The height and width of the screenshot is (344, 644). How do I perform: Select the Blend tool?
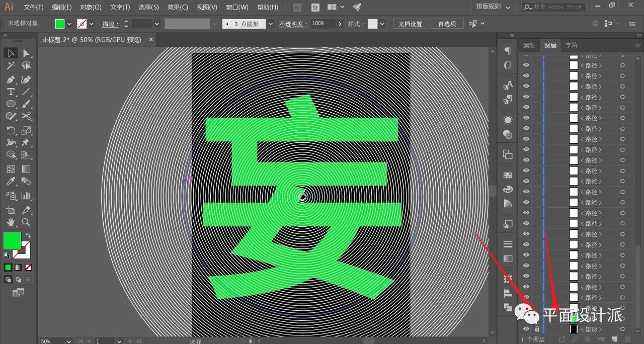click(26, 181)
